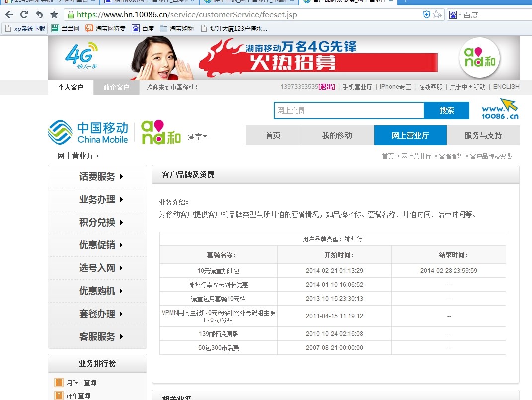Image resolution: width=532 pixels, height=400 pixels.
Task: Click the reload page icon
Action: (x=24, y=15)
